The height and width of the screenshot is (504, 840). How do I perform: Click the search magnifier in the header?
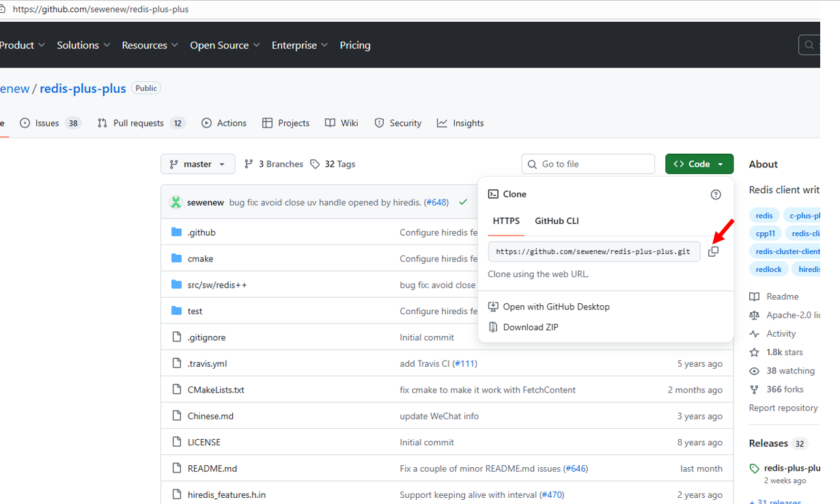pyautogui.click(x=809, y=45)
